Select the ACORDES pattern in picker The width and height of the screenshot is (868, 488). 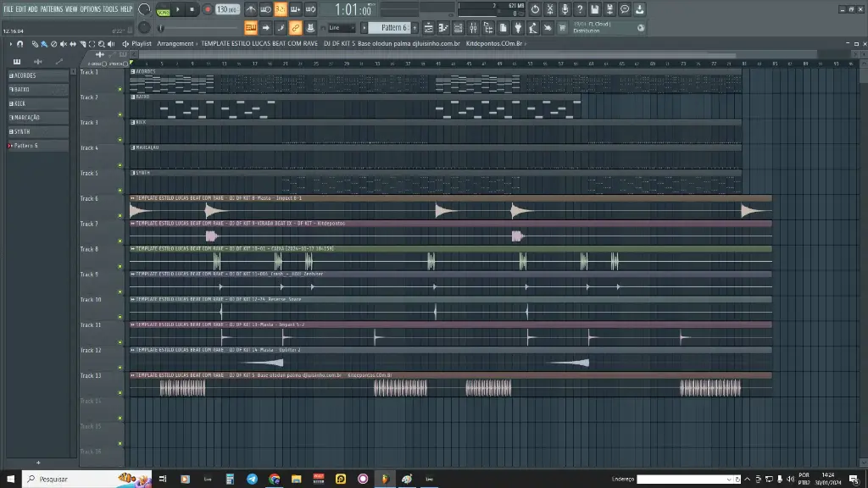coord(38,75)
